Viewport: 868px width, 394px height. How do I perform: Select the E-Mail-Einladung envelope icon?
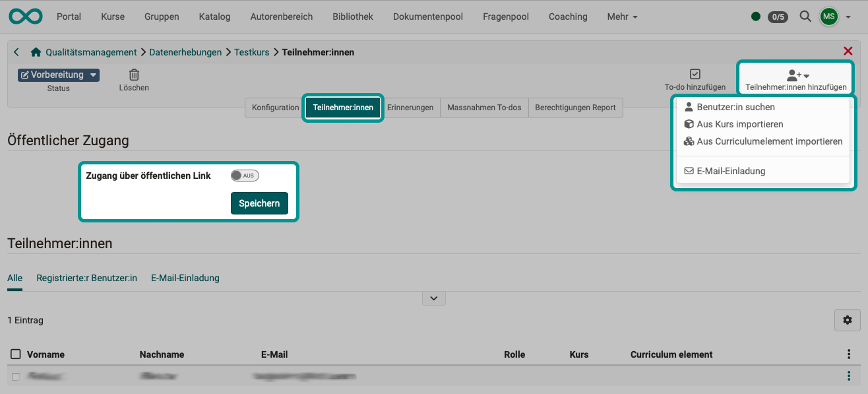(x=689, y=170)
